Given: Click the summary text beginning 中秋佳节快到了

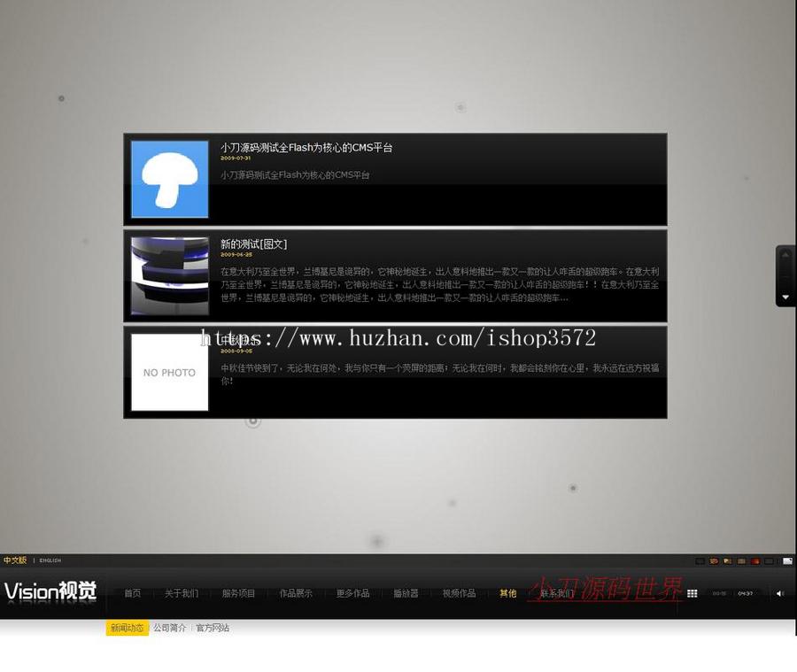Looking at the screenshot, I should (439, 375).
